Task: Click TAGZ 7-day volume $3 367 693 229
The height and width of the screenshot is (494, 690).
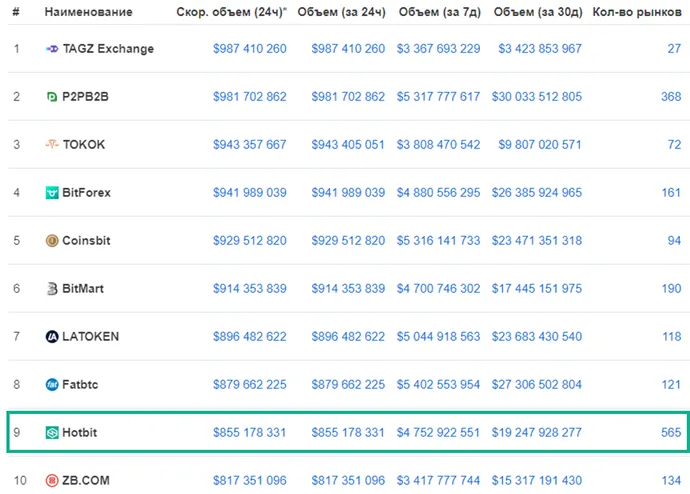Action: [x=438, y=49]
